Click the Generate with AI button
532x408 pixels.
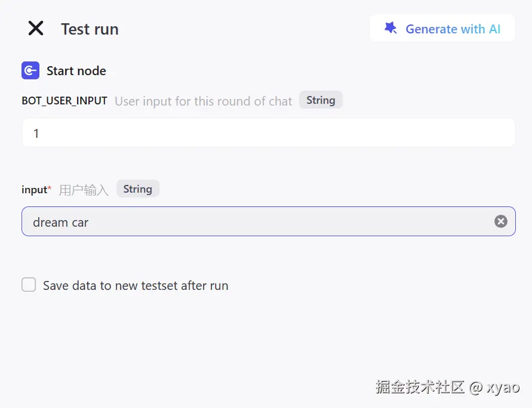tap(442, 27)
